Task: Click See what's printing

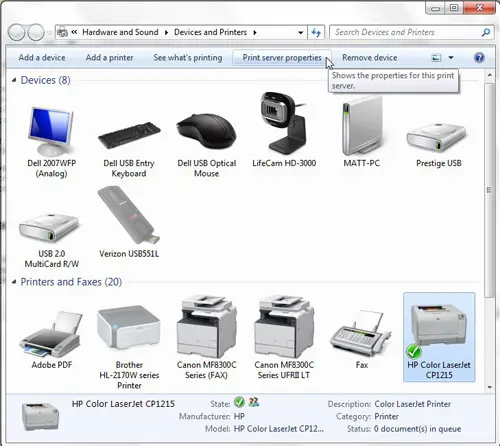Action: [188, 58]
